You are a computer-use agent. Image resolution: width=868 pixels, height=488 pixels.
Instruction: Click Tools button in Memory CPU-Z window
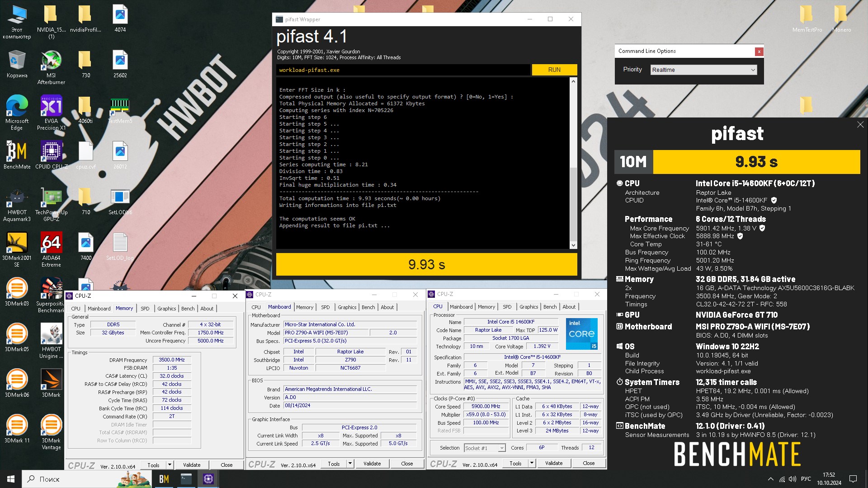[x=153, y=465]
